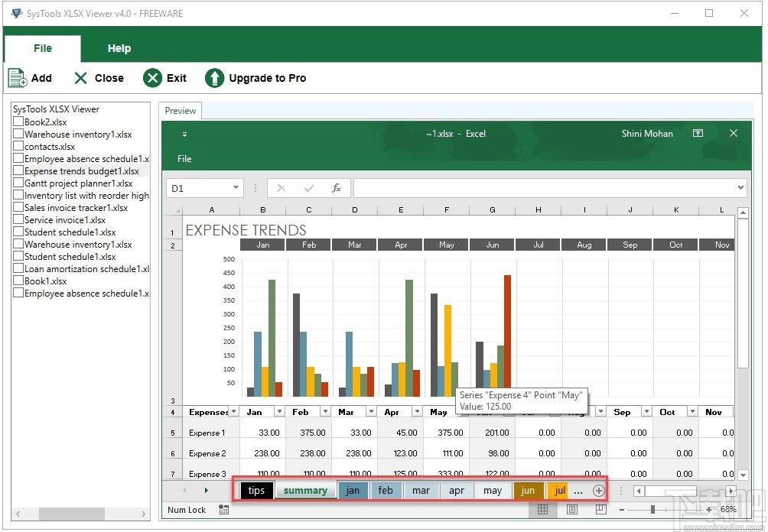Screen dimensions: 768x532
Task: Click the zoom slider handle
Action: [652, 510]
